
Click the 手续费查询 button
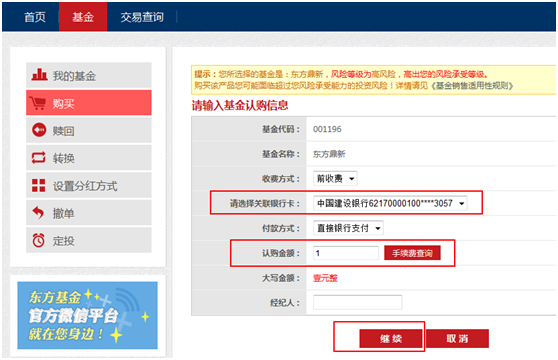412,253
